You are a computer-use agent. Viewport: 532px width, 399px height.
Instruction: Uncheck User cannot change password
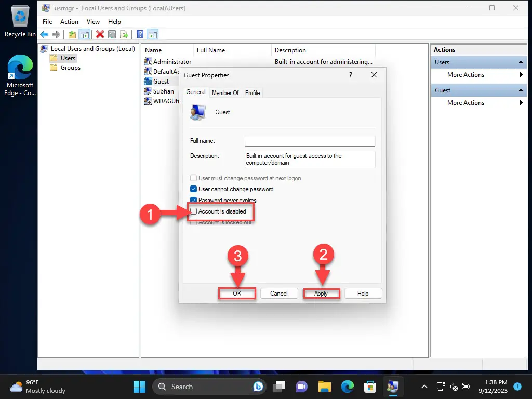pyautogui.click(x=193, y=189)
